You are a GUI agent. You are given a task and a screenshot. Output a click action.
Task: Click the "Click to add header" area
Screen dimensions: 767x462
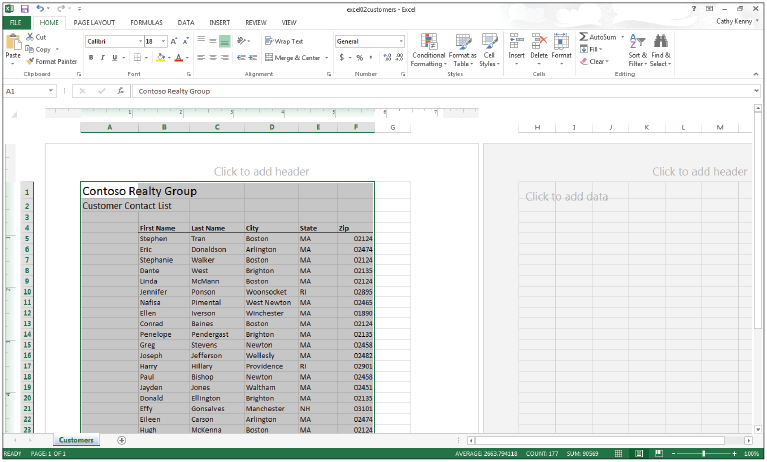(262, 171)
